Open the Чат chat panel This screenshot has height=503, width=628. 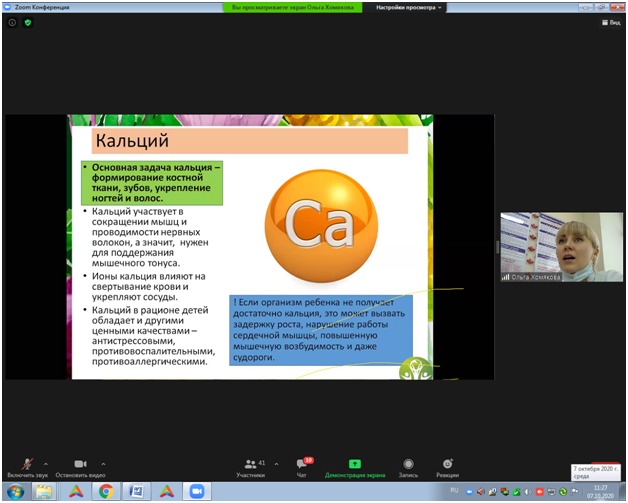tap(302, 467)
